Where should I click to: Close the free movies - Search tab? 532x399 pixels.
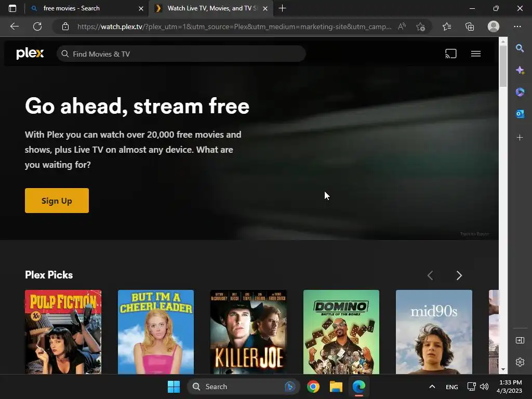coord(141,8)
